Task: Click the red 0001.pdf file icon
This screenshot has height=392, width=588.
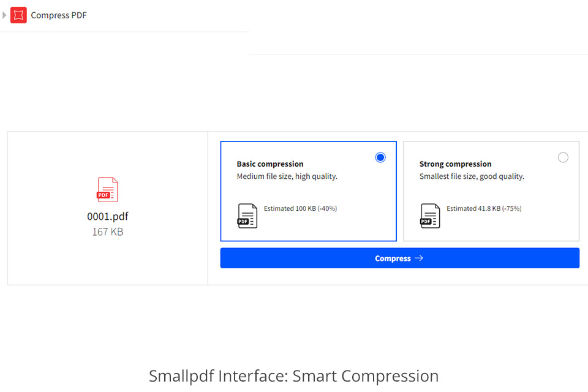Action: click(x=107, y=189)
